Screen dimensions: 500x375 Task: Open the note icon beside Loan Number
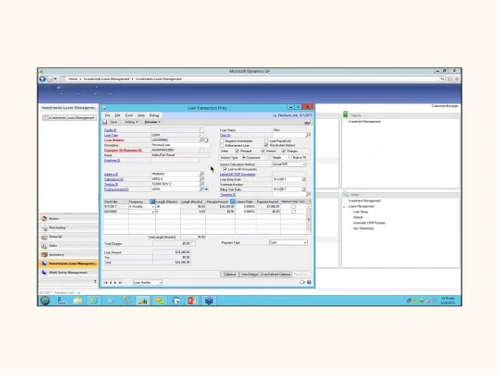click(x=206, y=140)
